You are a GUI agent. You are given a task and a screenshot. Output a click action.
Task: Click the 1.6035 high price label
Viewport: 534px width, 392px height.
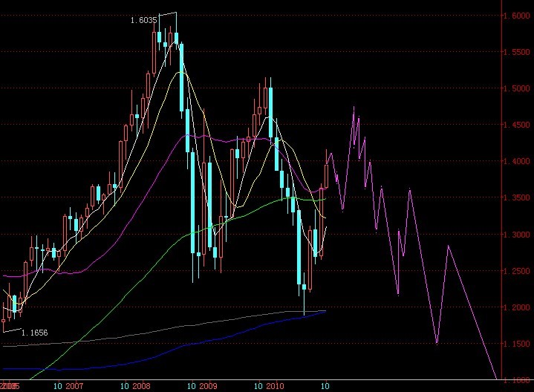pos(144,21)
